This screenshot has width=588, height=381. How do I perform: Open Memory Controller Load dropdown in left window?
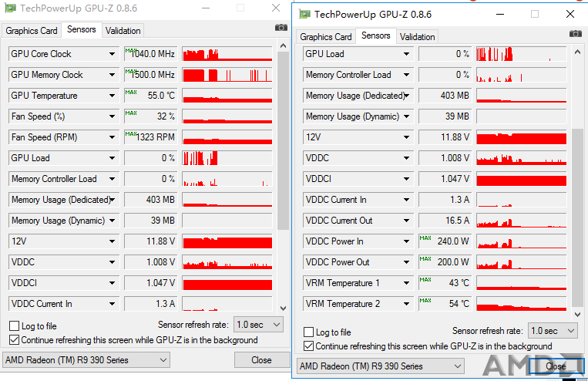point(112,179)
